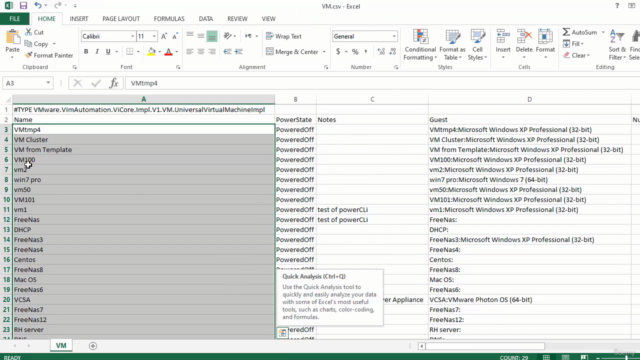The height and width of the screenshot is (360, 640).
Task: Switch to the REVIEW tab
Action: tap(237, 19)
